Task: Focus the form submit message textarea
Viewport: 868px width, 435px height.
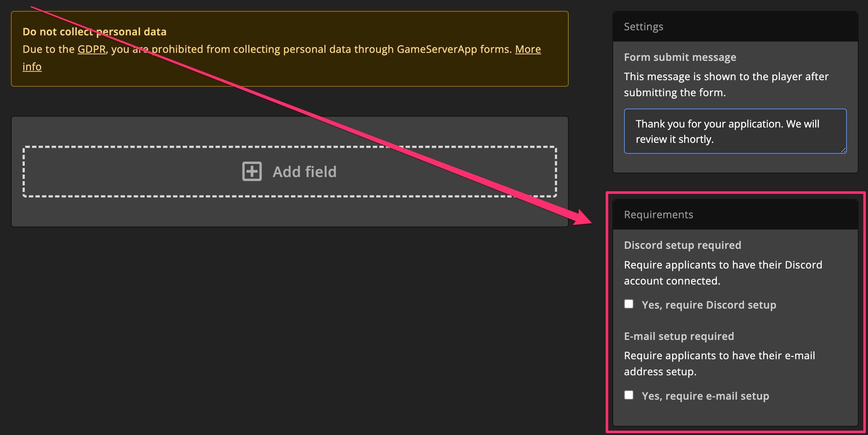Action: (735, 131)
